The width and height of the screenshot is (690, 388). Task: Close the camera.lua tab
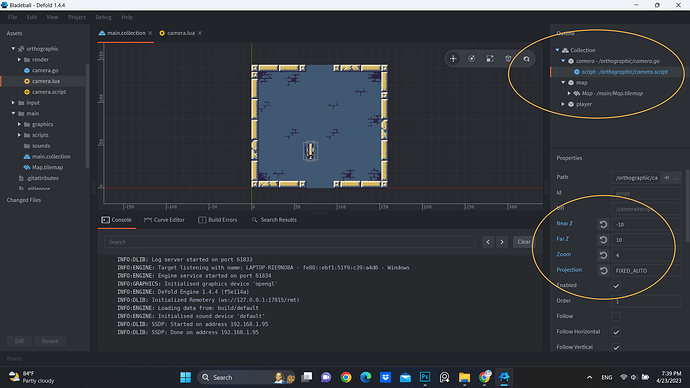[x=200, y=33]
